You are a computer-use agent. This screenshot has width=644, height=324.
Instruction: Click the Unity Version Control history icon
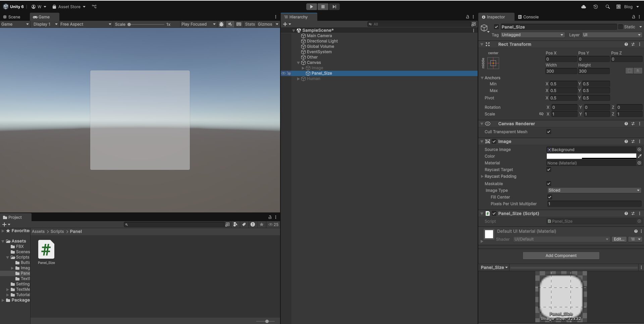(x=595, y=6)
